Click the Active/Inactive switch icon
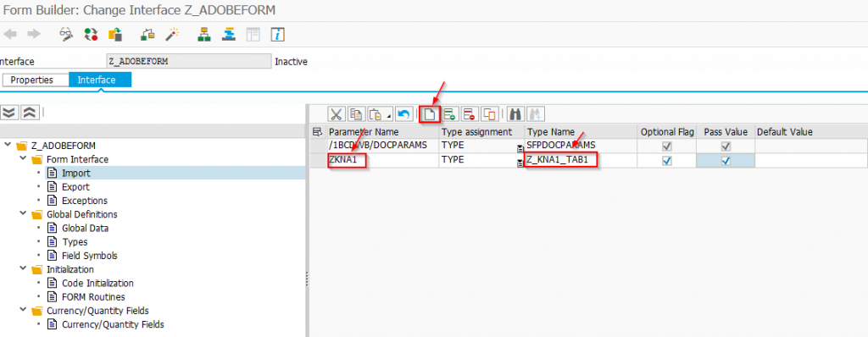868x337 pixels. tap(91, 35)
